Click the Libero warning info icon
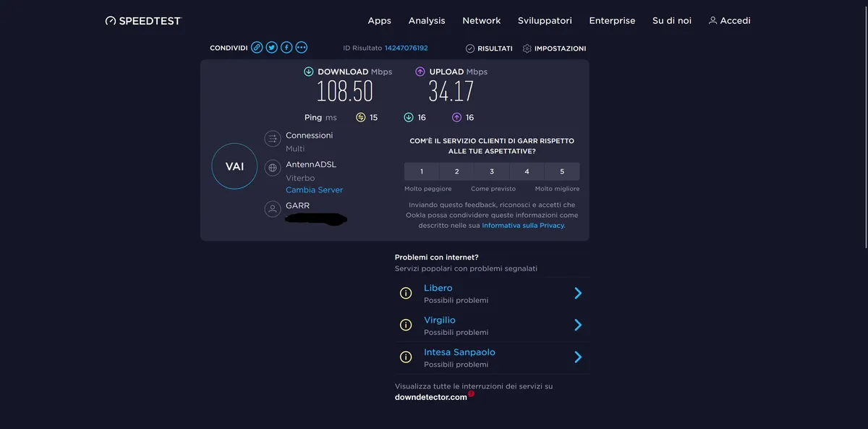868x429 pixels. (406, 293)
